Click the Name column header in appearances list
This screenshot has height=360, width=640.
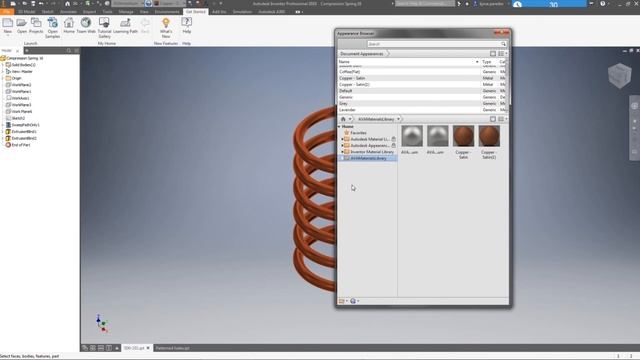[x=409, y=62]
